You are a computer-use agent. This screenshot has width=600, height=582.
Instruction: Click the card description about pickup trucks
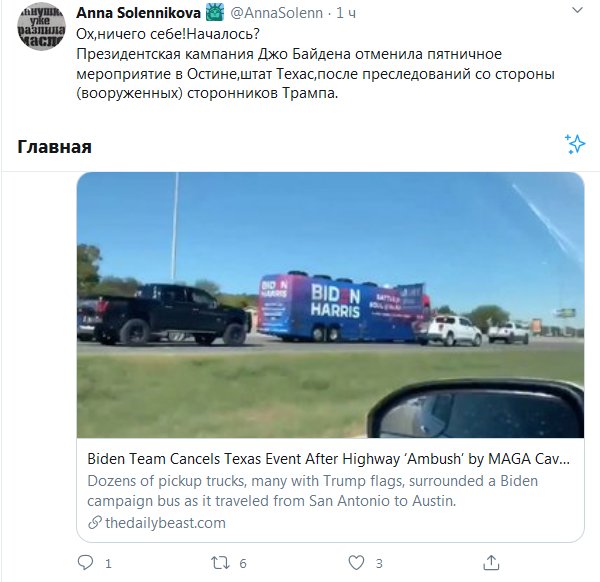[x=312, y=491]
